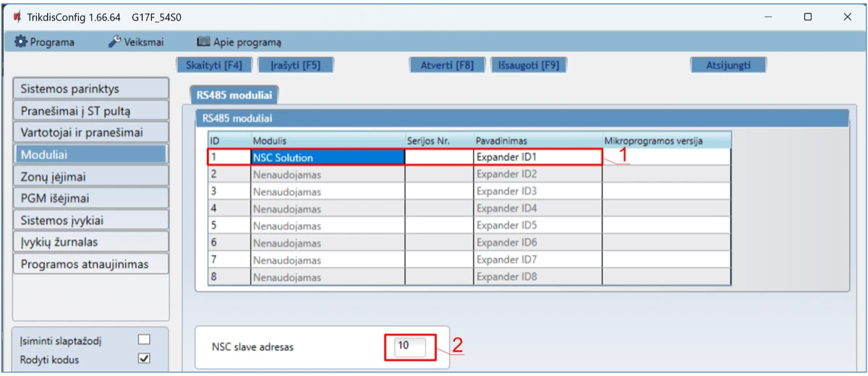Click the Expander ID1 name cell
Viewport: 868px width, 376px height.
[537, 157]
